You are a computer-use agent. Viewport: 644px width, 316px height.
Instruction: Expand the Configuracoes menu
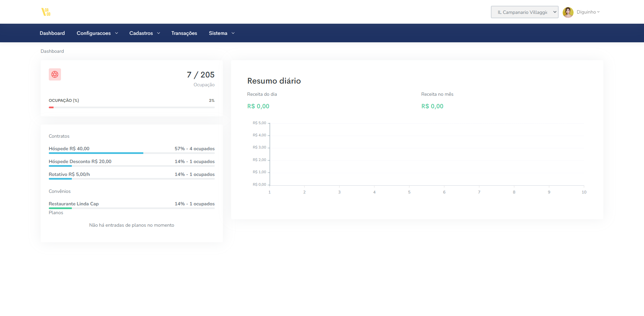[97, 33]
